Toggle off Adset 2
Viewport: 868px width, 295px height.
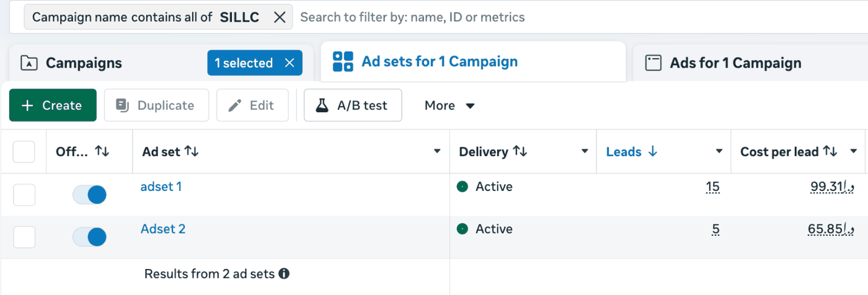point(89,237)
